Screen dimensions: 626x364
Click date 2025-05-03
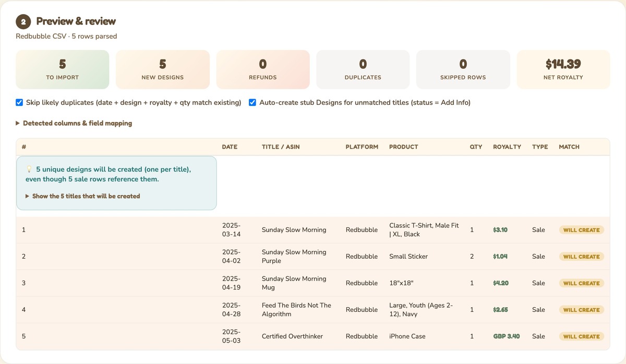[x=231, y=336]
